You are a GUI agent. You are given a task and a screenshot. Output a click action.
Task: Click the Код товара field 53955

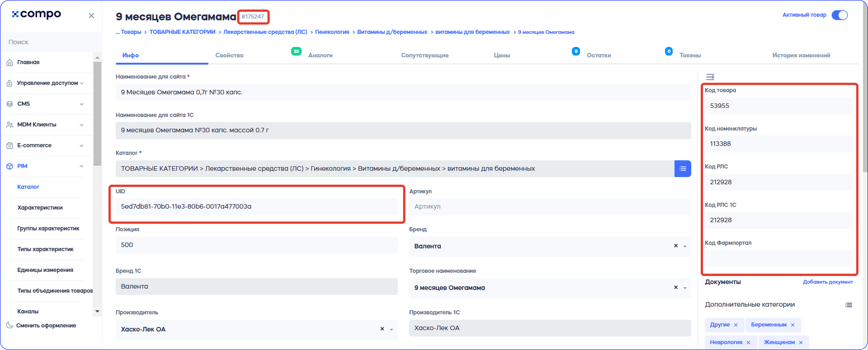pos(778,106)
